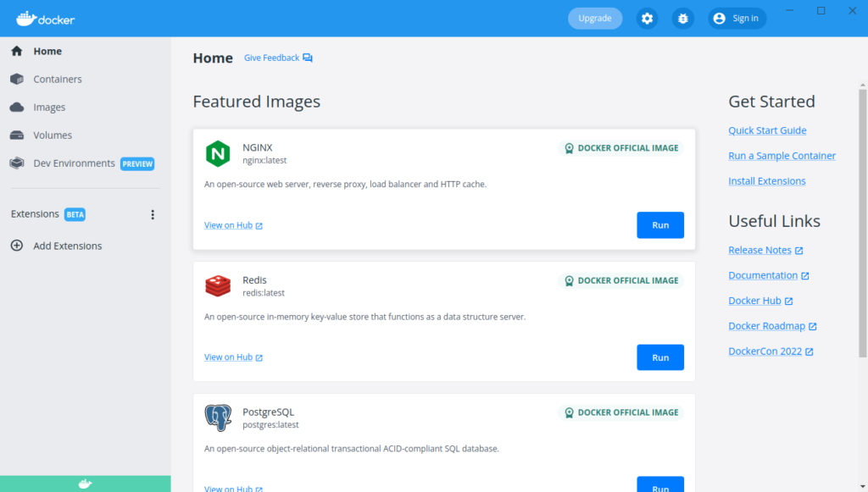Click the redis:latest tag text
The image size is (868, 492).
tap(264, 293)
